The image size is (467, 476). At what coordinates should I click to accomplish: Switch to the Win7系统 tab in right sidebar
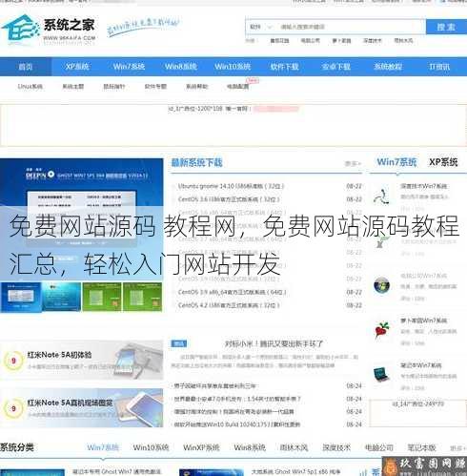(396, 162)
